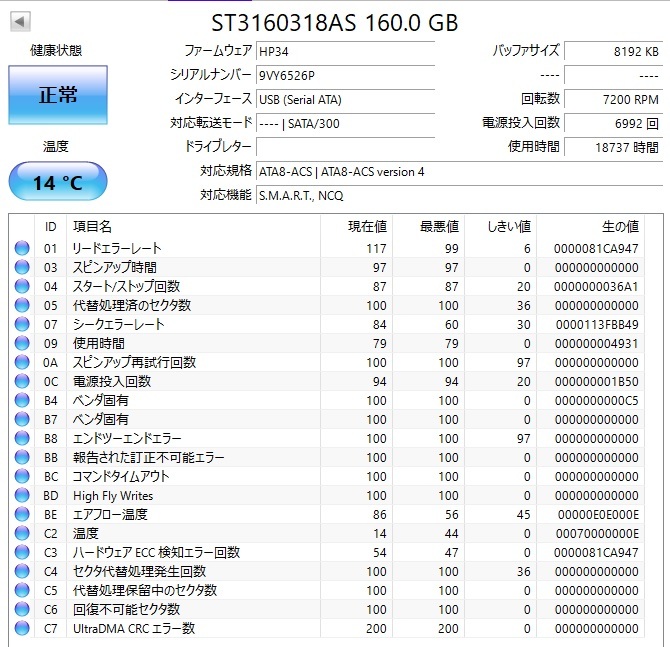Screen dimensions: 670x647
Task: Click the disk title ST3160318AS 160.0 GB
Action: [x=335, y=22]
